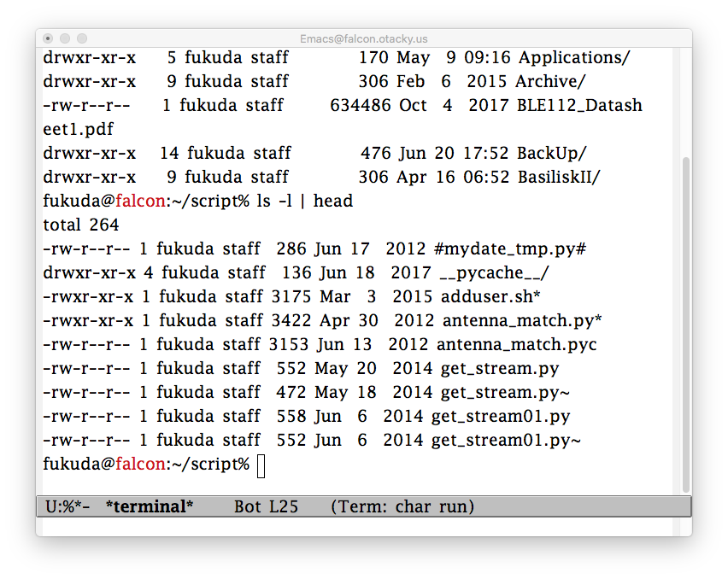Click the BasiliskII/ directory name

click(x=559, y=178)
